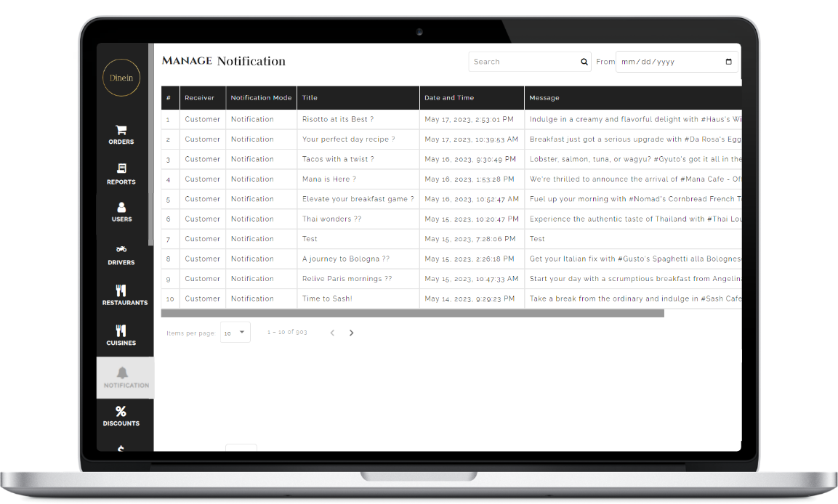Go to next page of notifications
The width and height of the screenshot is (838, 504).
point(352,333)
